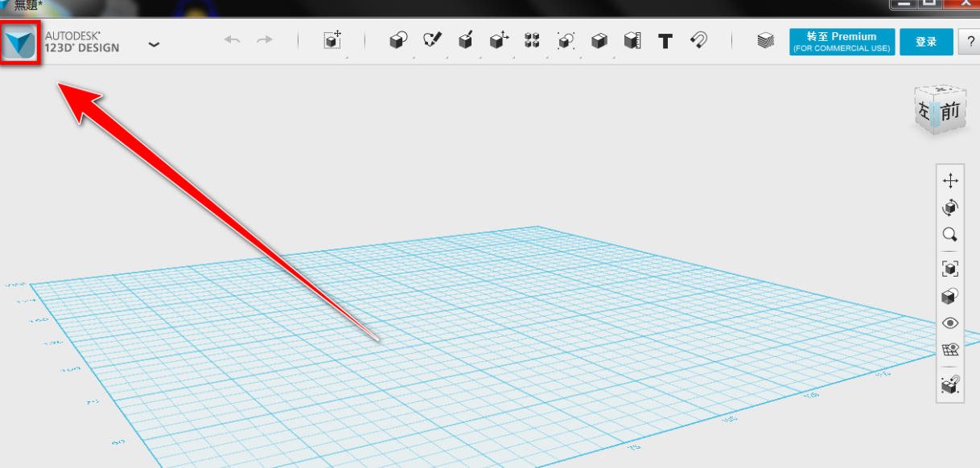Select the Pan navigation tool
The height and width of the screenshot is (468, 980).
[950, 181]
